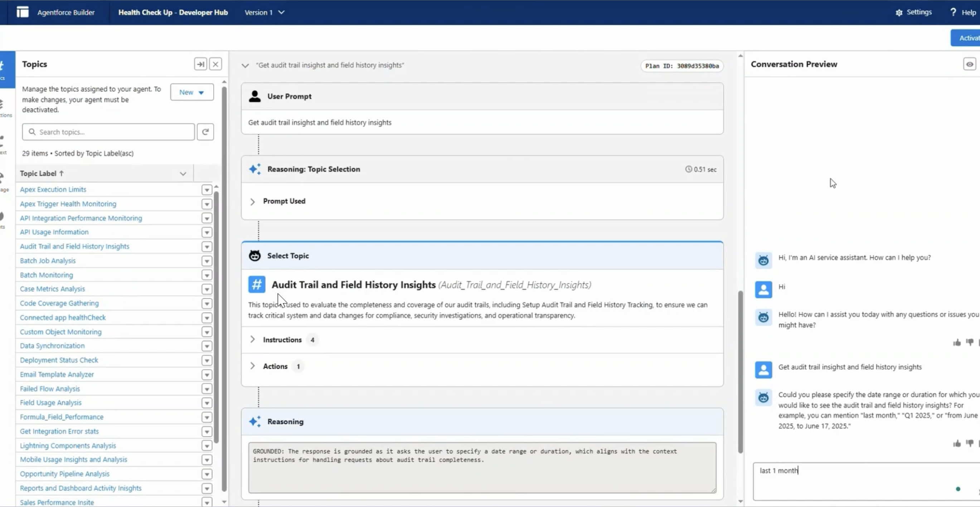Open the Failed Flow Analysis topic link
Screen dimensions: 980x507
(x=50, y=388)
